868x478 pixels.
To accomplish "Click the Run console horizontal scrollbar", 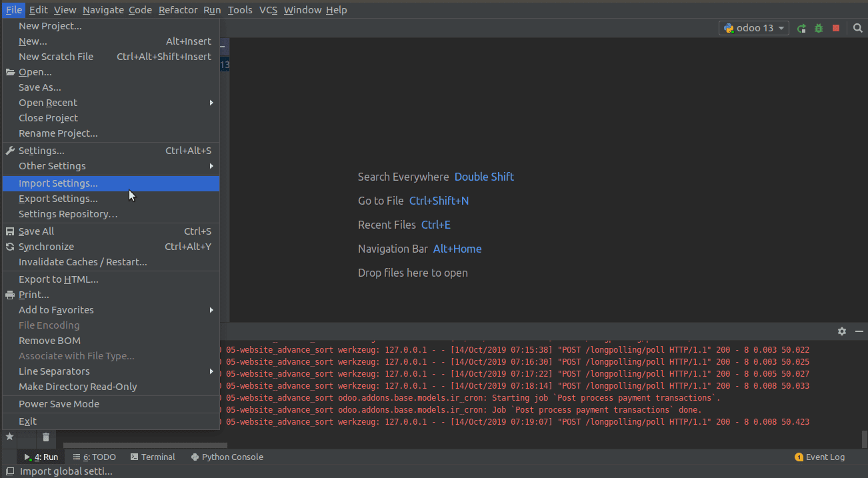I will pyautogui.click(x=145, y=445).
